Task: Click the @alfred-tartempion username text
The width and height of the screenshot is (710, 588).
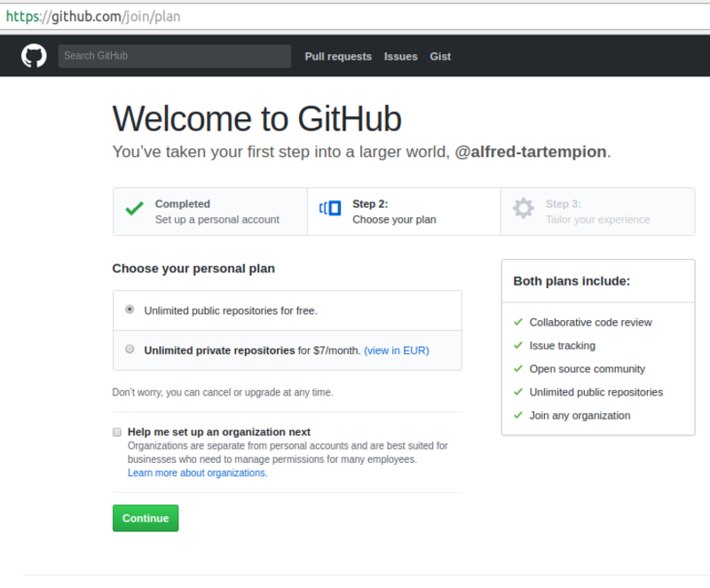Action: 530,152
